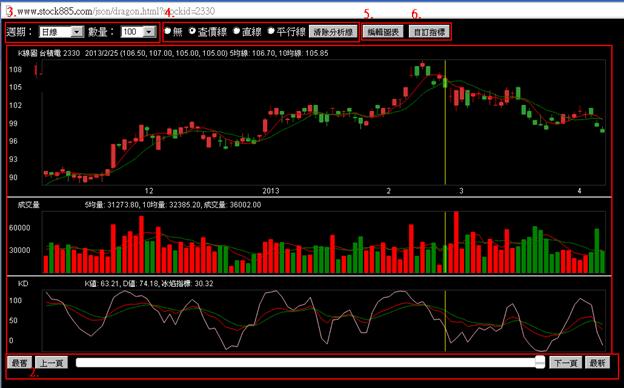
Task: Click the tallest red volume bar
Action: click(456, 242)
